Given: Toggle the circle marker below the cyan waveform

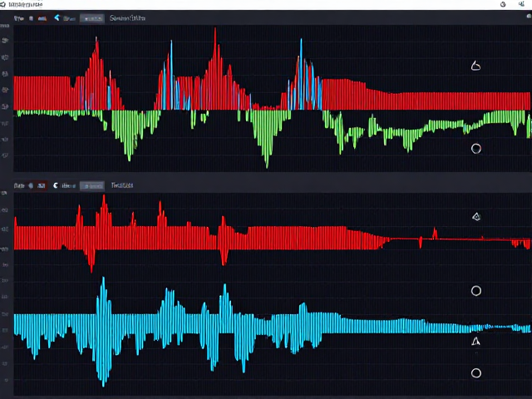Looking at the screenshot, I should point(476,373).
